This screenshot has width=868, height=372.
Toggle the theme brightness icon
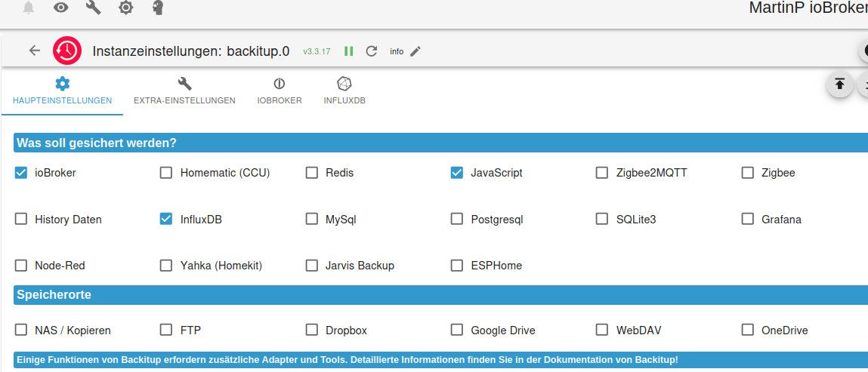[x=126, y=8]
